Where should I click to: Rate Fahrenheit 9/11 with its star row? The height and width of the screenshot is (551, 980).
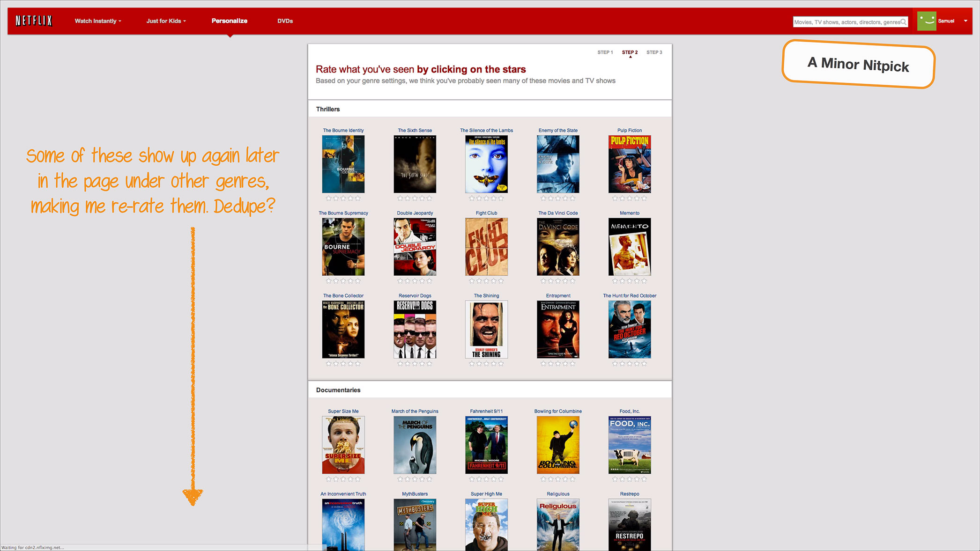(x=486, y=479)
